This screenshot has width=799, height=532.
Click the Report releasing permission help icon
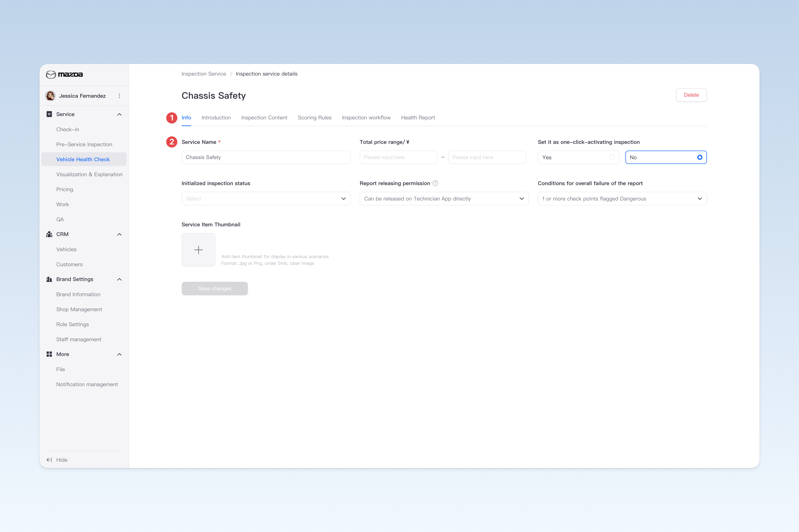pyautogui.click(x=435, y=183)
